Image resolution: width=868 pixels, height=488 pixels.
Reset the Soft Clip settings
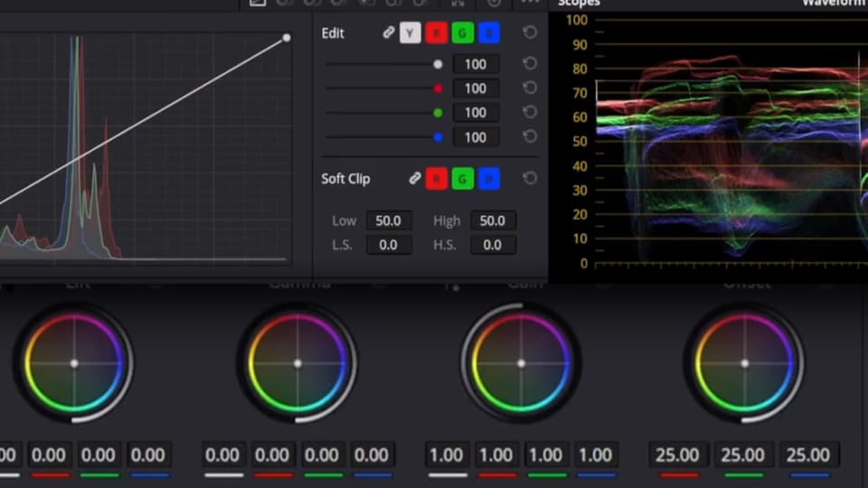click(x=530, y=178)
